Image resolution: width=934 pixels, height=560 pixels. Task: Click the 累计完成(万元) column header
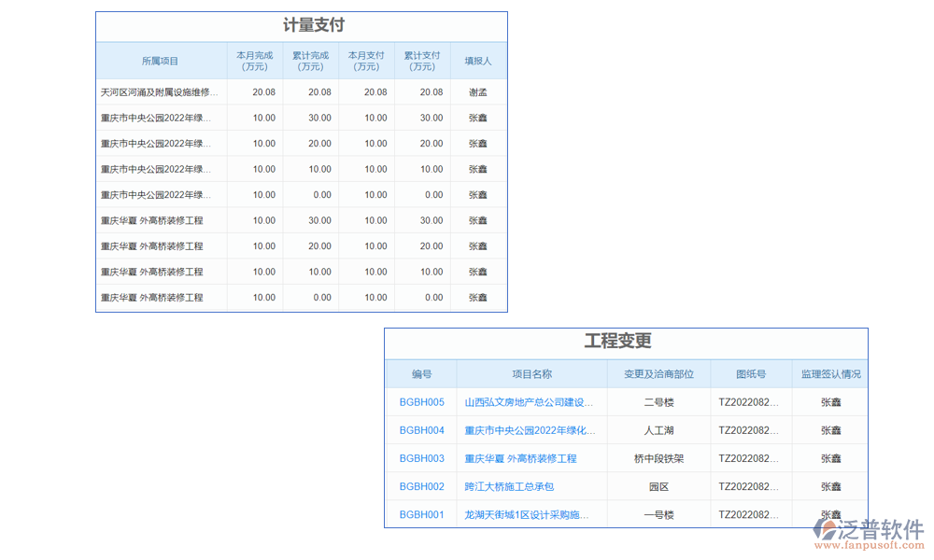click(311, 60)
